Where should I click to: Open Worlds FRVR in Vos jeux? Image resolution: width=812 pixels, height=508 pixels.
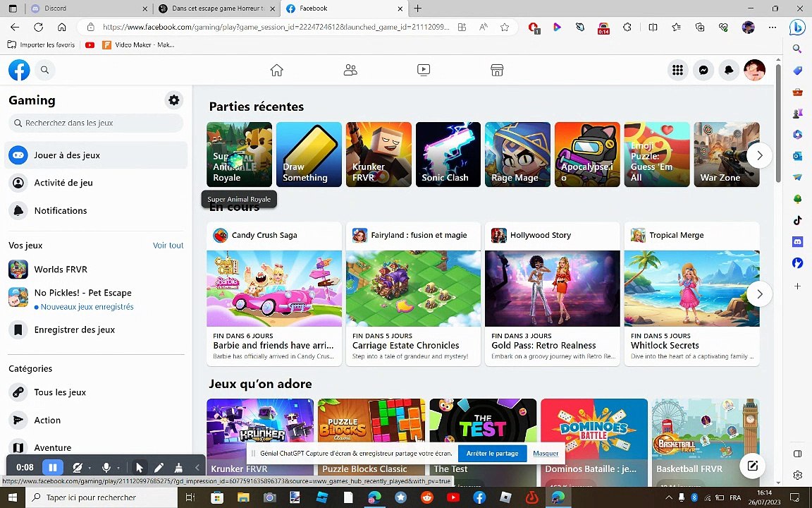(x=96, y=270)
